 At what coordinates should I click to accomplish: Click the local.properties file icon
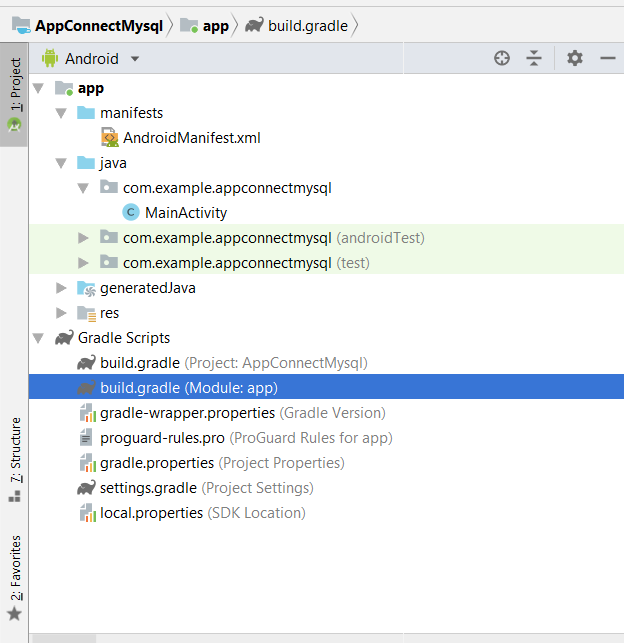87,513
